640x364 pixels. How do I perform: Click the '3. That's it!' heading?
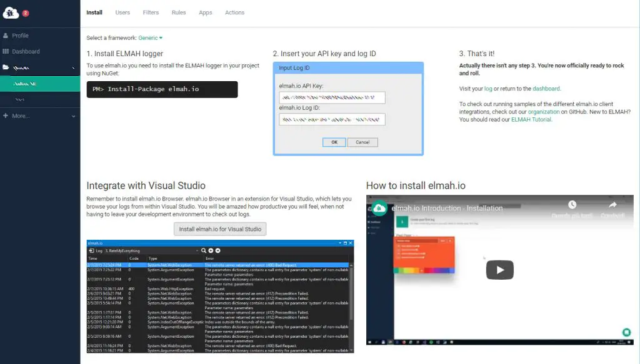(x=476, y=54)
